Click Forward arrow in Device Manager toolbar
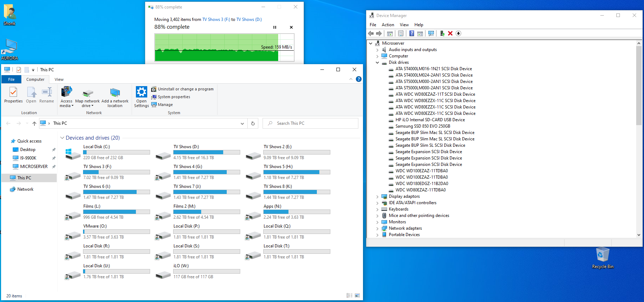Screen dimensions: 644x302 [x=379, y=33]
